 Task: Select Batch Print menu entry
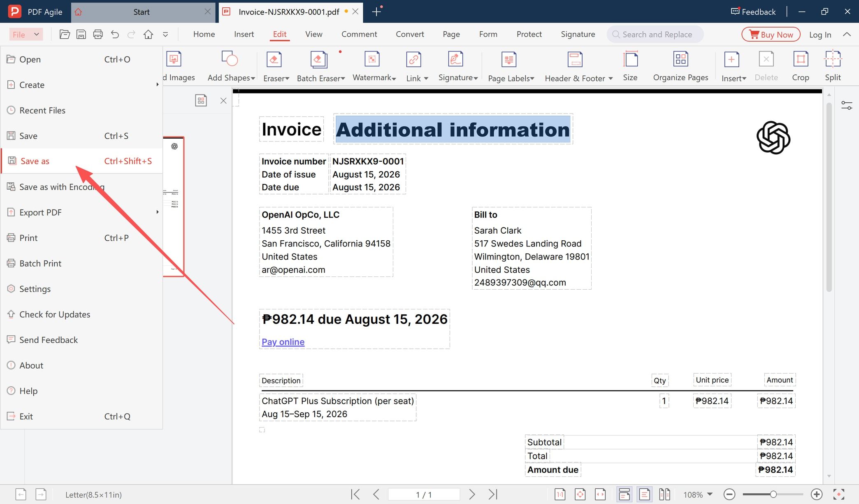81,263
